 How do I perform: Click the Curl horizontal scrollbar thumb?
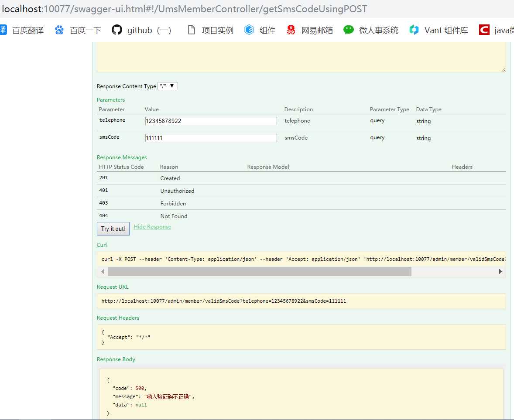(260, 271)
